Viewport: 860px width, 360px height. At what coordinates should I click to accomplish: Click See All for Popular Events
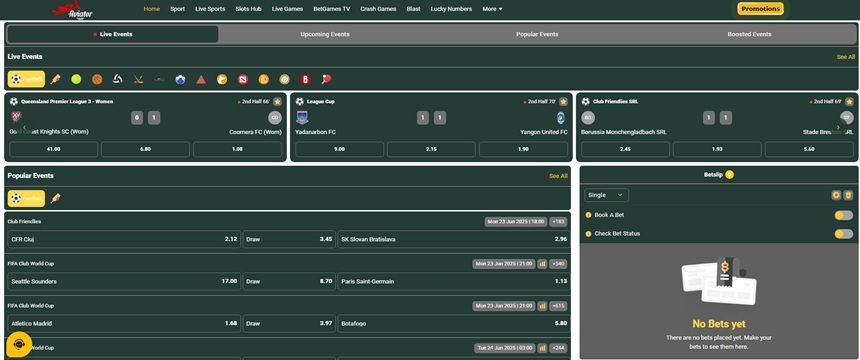tap(558, 176)
